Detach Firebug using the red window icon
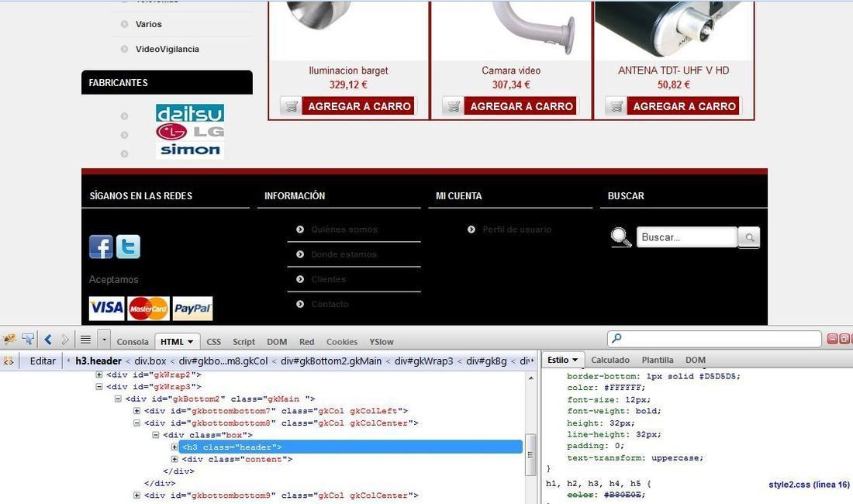Image resolution: width=853 pixels, height=504 pixels. pyautogui.click(x=844, y=339)
